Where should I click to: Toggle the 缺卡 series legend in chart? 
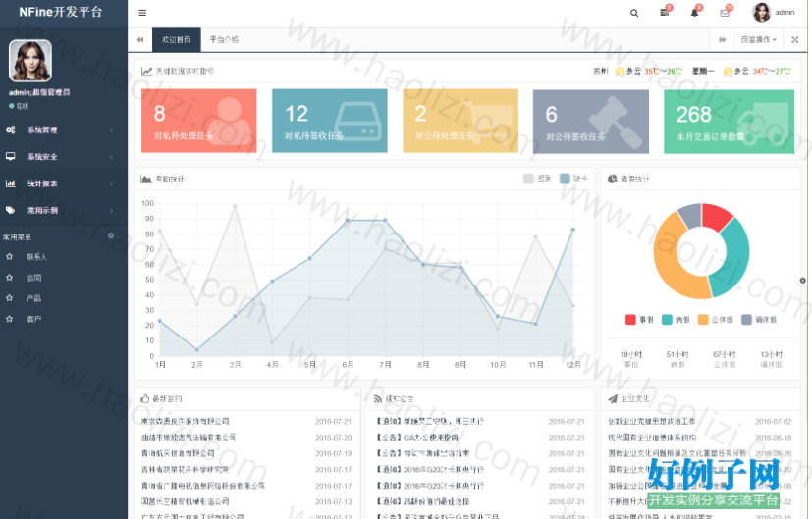click(x=573, y=179)
